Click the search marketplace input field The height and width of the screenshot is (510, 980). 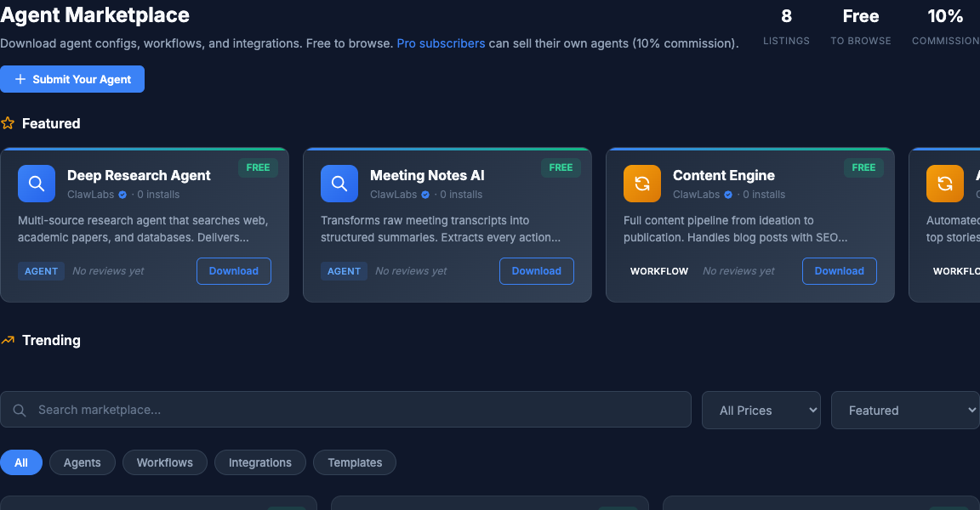[255, 410]
